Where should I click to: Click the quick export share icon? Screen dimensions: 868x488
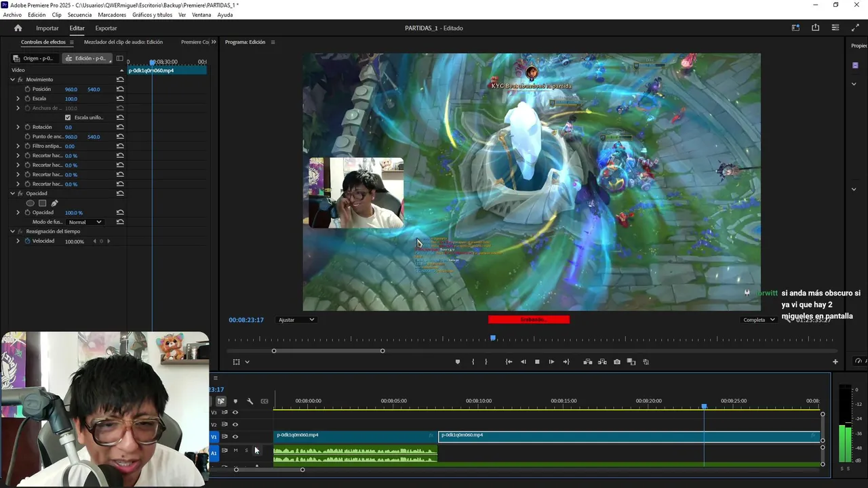coord(815,28)
